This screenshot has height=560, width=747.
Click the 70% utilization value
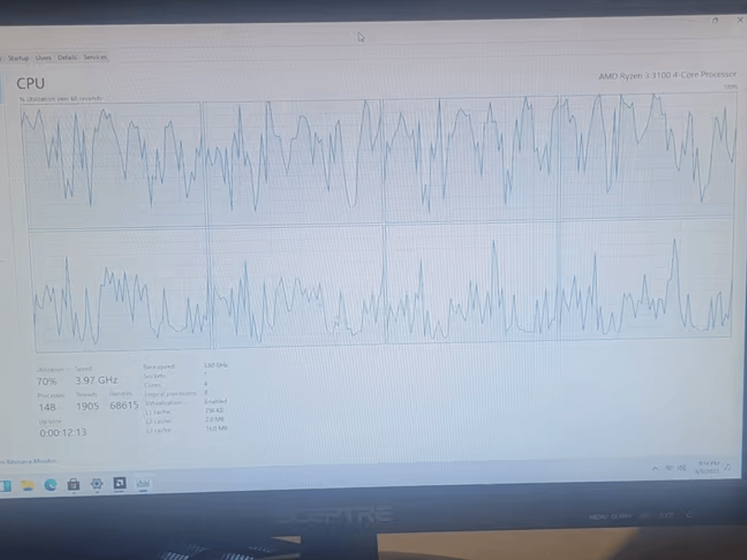coord(47,382)
